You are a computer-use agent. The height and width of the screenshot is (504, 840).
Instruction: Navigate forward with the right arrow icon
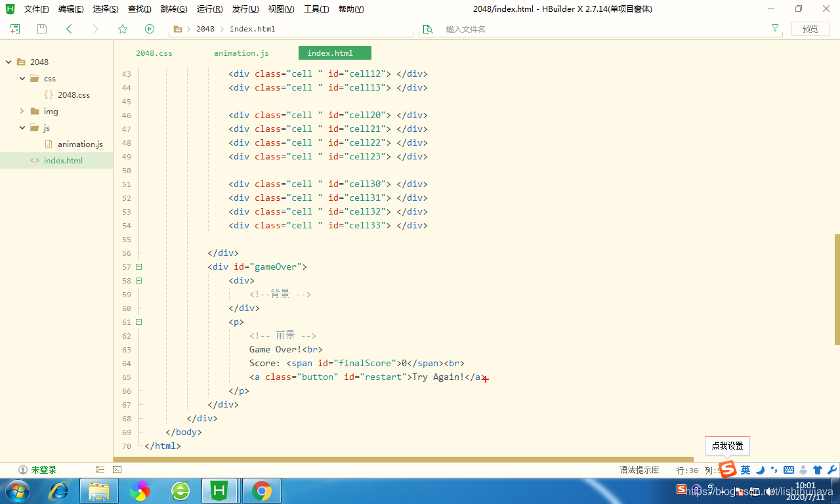tap(96, 29)
